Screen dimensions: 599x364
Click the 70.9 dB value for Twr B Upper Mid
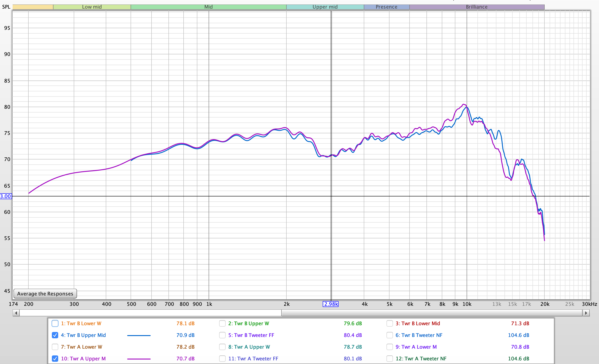pyautogui.click(x=185, y=335)
